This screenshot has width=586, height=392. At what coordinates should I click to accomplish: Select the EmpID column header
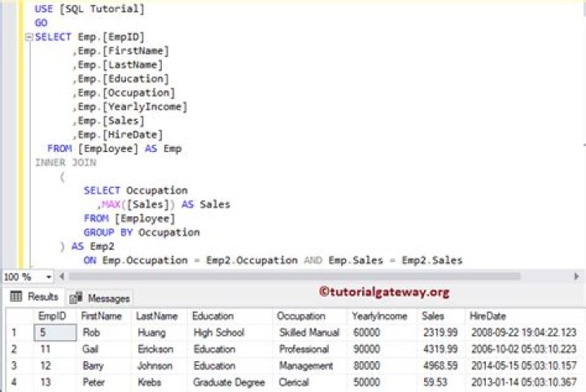pos(55,316)
